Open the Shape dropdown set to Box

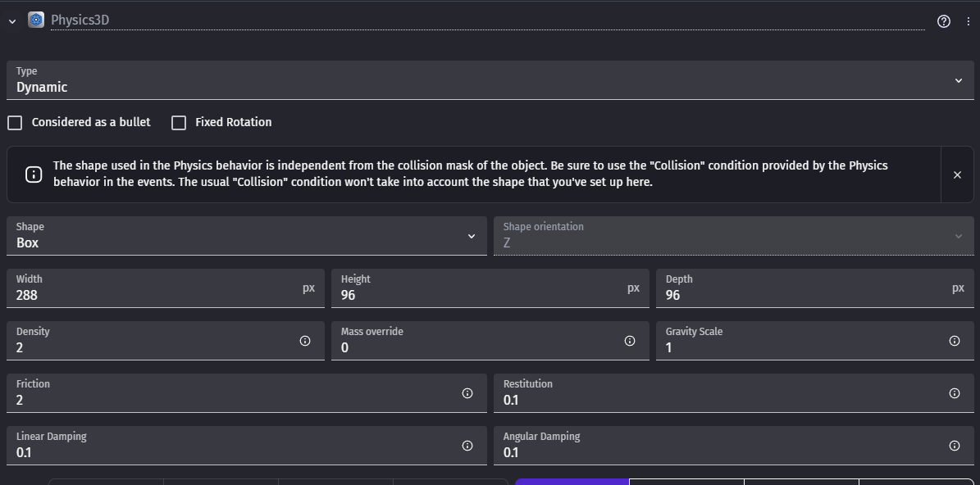tap(246, 236)
